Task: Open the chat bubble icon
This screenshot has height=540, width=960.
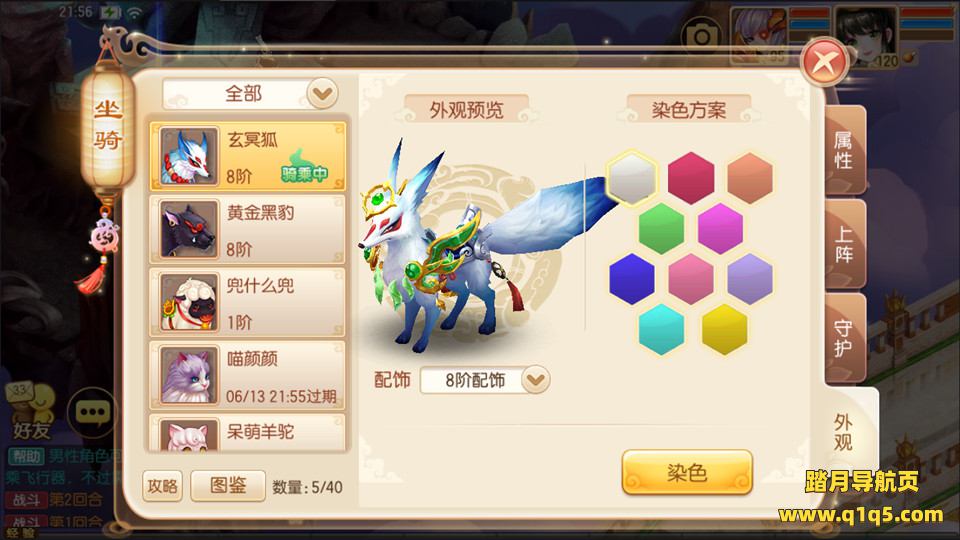Action: [92, 413]
